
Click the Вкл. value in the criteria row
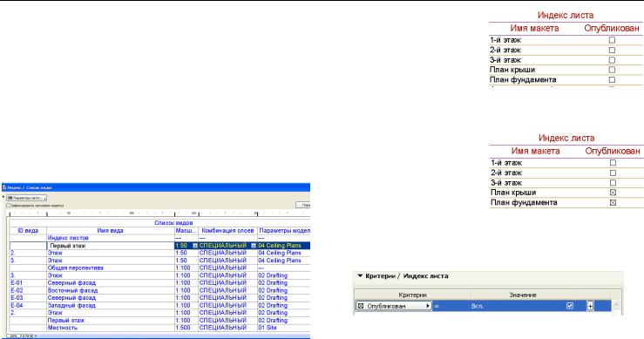point(478,306)
